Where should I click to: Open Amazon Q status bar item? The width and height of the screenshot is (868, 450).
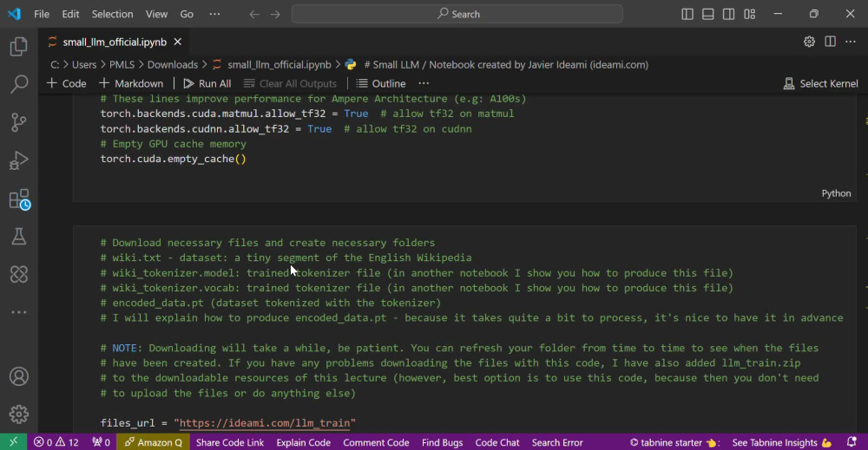click(153, 442)
